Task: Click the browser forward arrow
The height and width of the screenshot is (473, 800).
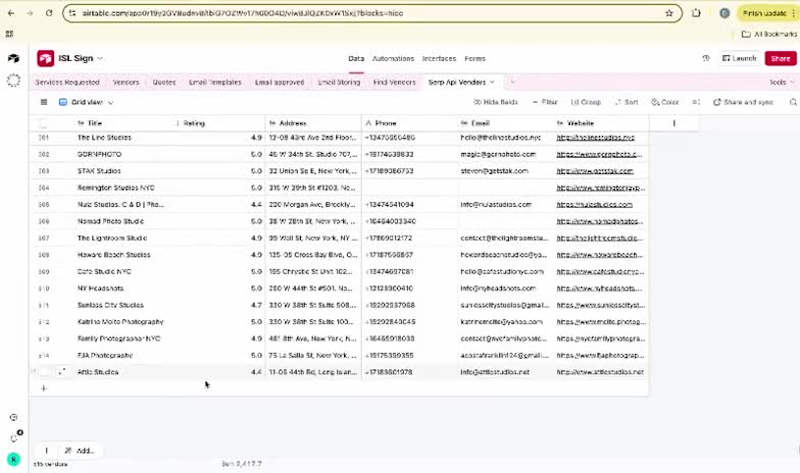Action: click(x=30, y=13)
